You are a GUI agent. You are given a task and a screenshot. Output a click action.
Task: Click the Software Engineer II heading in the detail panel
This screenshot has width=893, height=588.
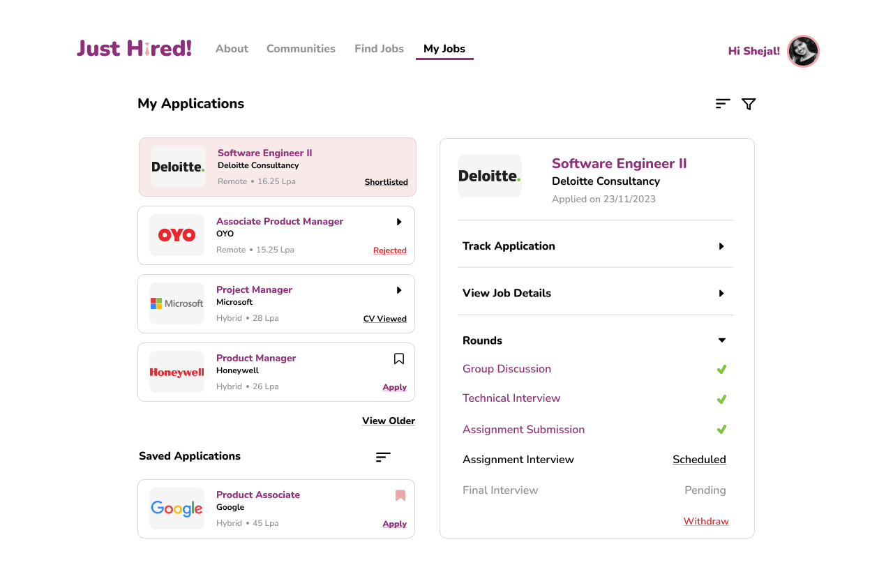pos(620,163)
